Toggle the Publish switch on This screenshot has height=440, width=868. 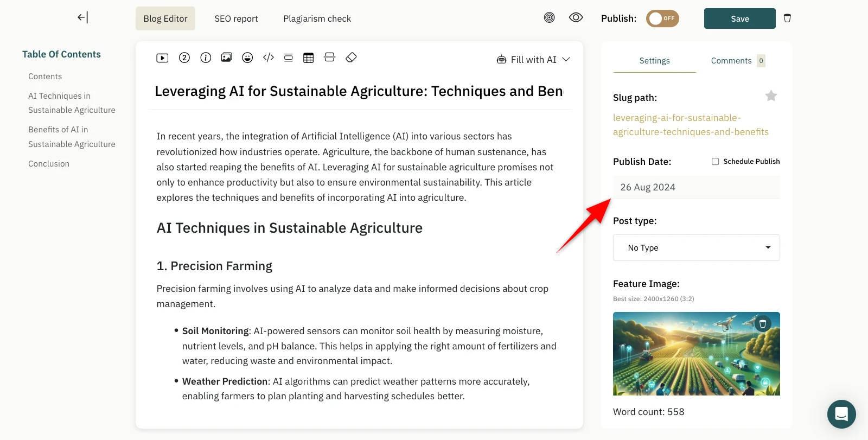[x=662, y=18]
